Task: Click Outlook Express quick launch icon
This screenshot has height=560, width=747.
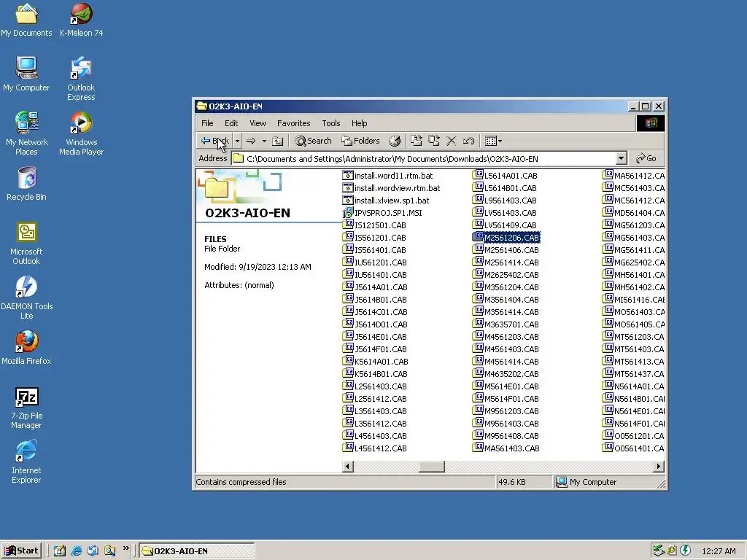Action: [x=93, y=551]
